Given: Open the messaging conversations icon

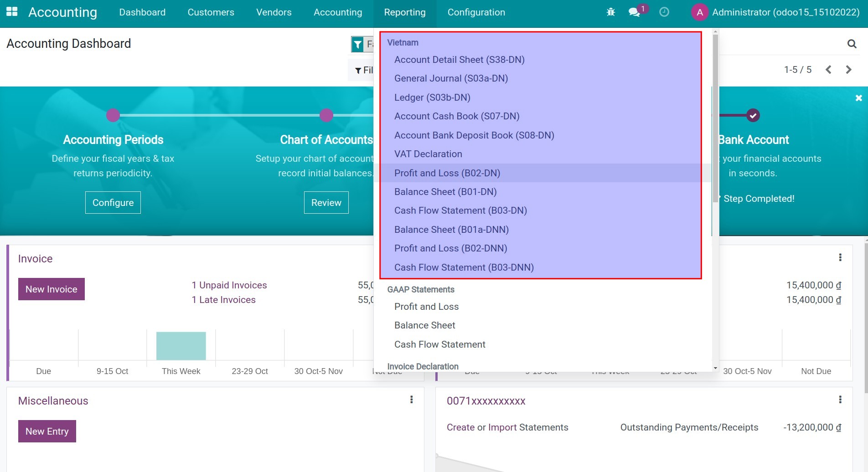Looking at the screenshot, I should pos(634,13).
